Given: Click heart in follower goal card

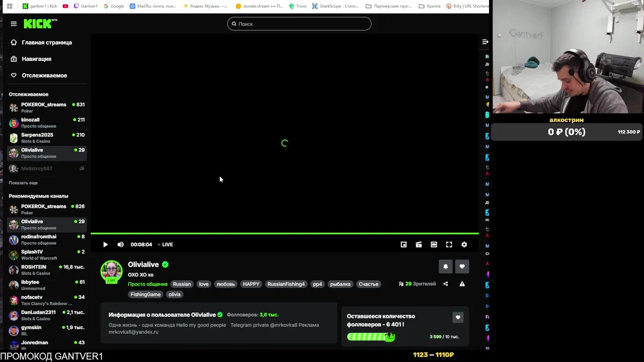Looking at the screenshot, I should 458,317.
